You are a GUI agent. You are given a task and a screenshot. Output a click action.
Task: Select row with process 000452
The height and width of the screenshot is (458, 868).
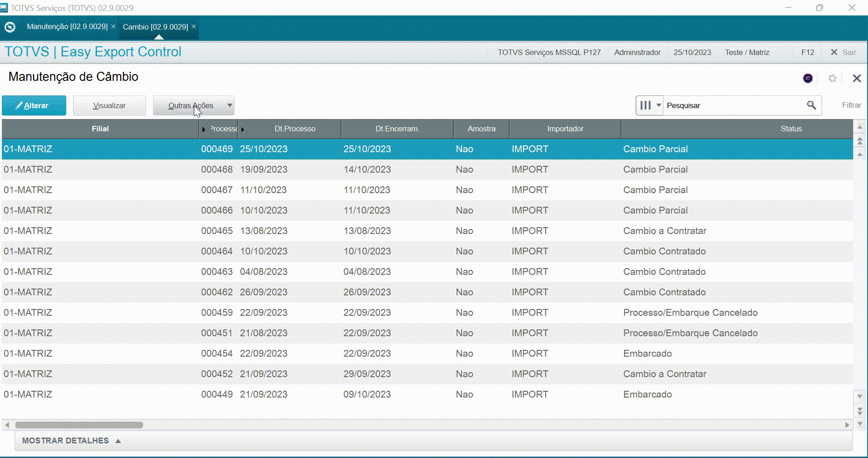tap(427, 374)
